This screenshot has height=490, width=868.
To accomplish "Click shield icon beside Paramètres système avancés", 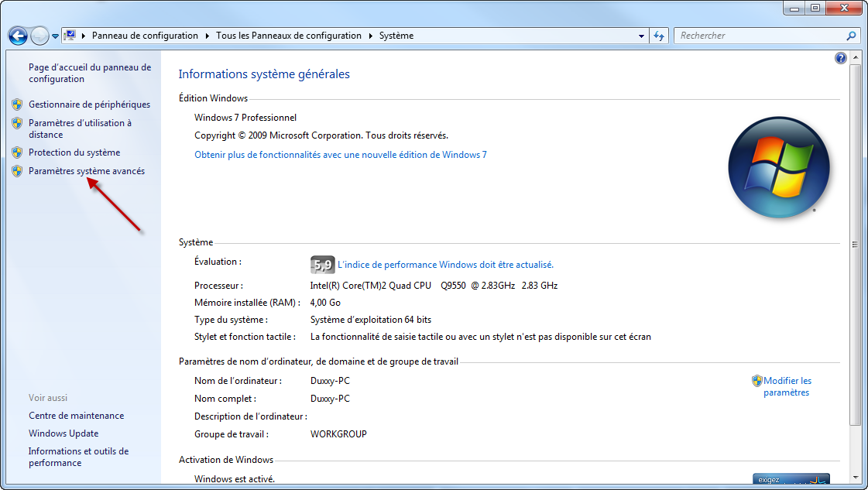I will (17, 171).
